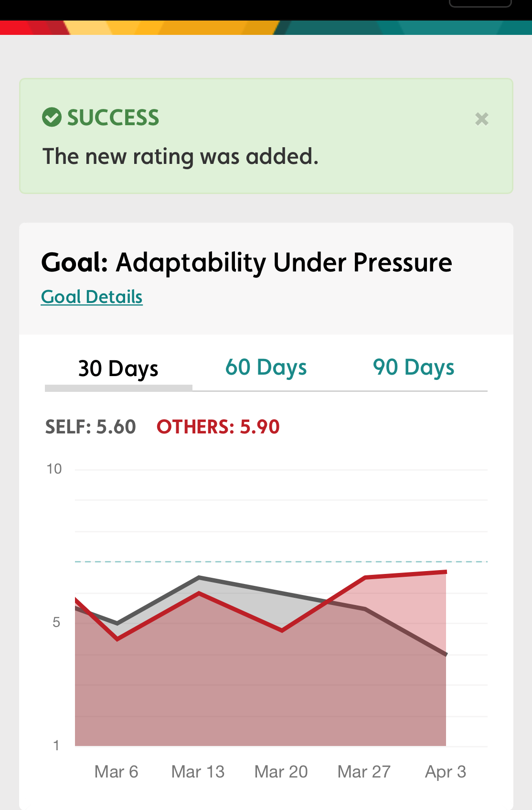Click the SELF: 5.60 legend label

coord(91,427)
